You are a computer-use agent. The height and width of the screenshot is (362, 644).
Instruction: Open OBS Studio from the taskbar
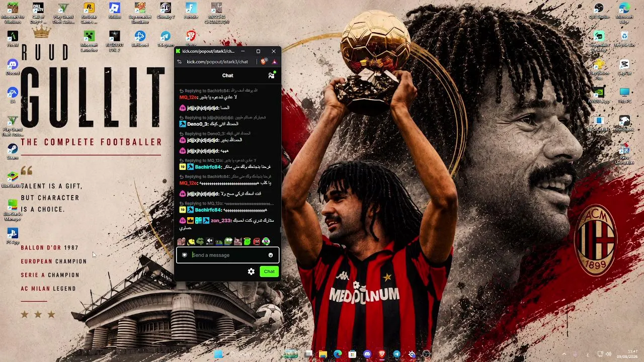coord(427,354)
